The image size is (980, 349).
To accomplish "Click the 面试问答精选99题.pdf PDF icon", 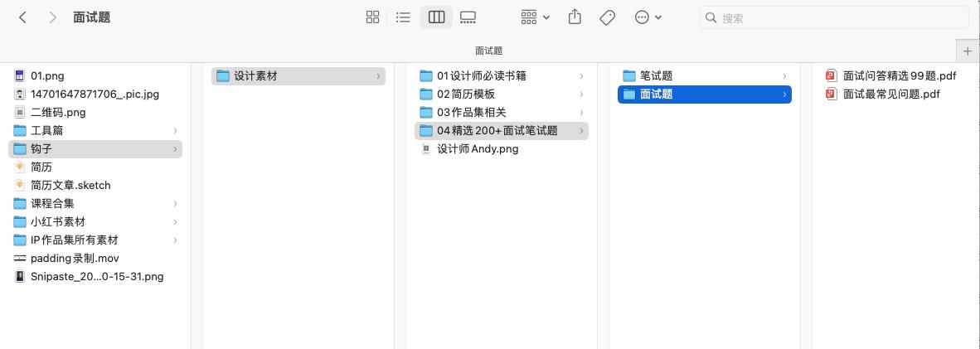I will coord(832,76).
